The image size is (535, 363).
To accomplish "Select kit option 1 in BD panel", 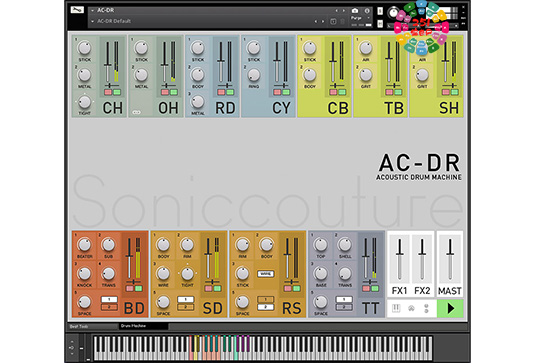I will coord(109,300).
